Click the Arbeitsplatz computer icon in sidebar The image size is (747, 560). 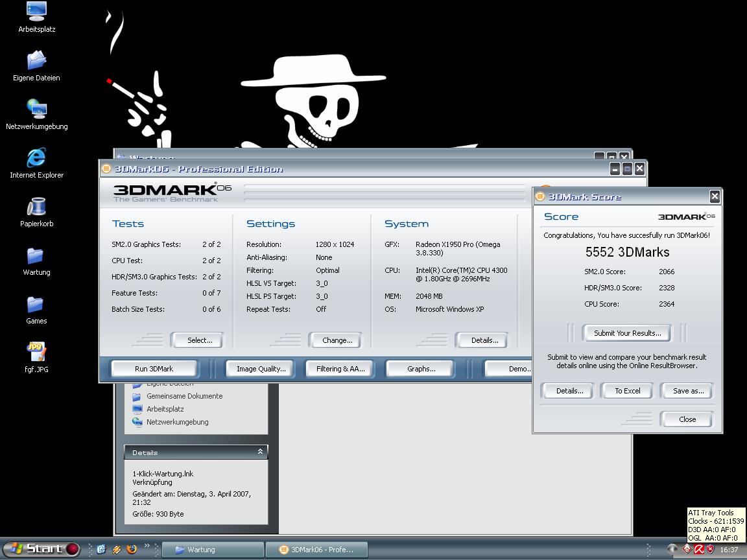point(137,409)
